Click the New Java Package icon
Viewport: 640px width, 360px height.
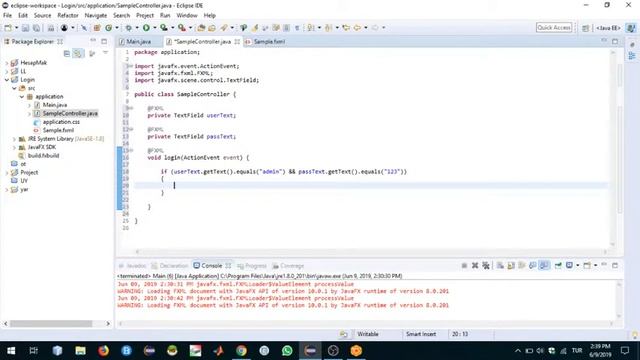97,28
